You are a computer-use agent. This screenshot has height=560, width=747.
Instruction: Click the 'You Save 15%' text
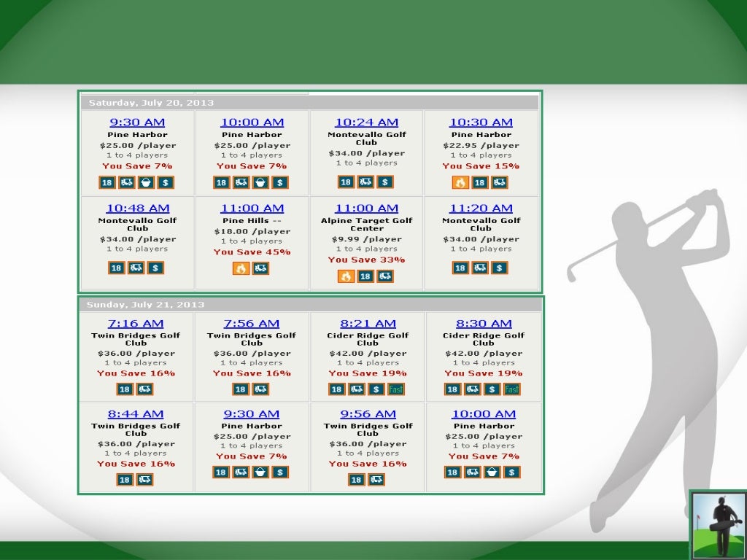point(481,166)
